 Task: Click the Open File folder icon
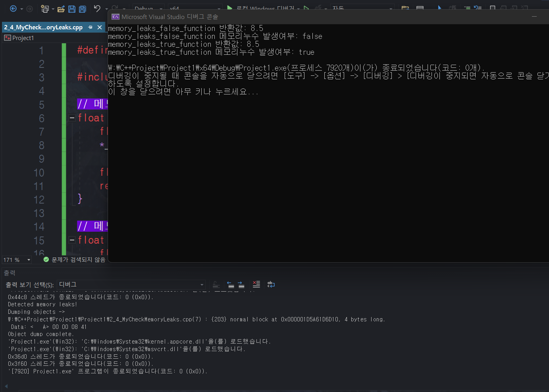(x=61, y=9)
